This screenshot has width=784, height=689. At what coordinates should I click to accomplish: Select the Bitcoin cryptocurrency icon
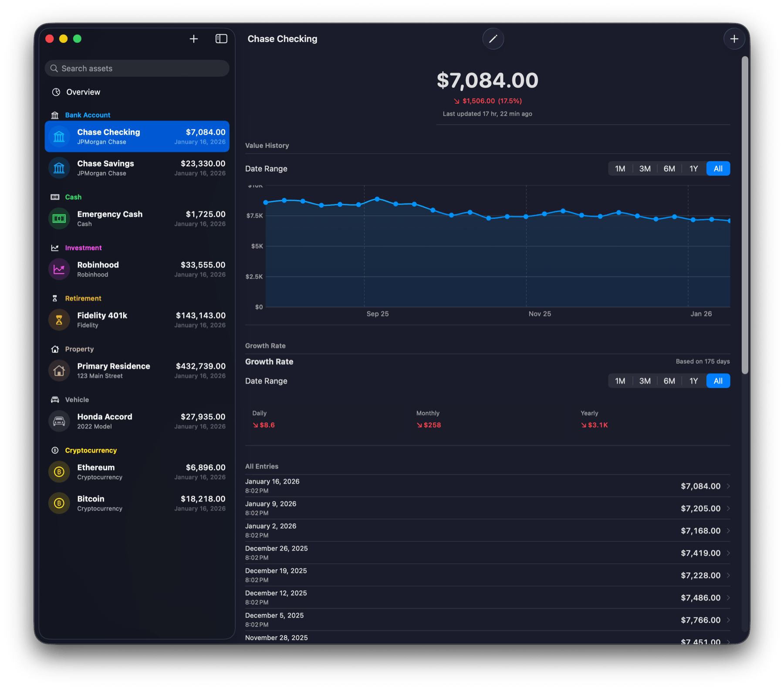[x=59, y=503]
